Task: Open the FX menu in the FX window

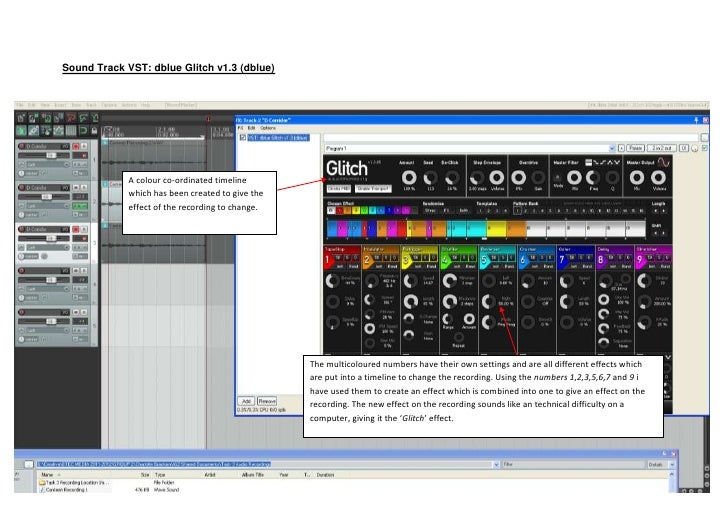Action: click(240, 128)
